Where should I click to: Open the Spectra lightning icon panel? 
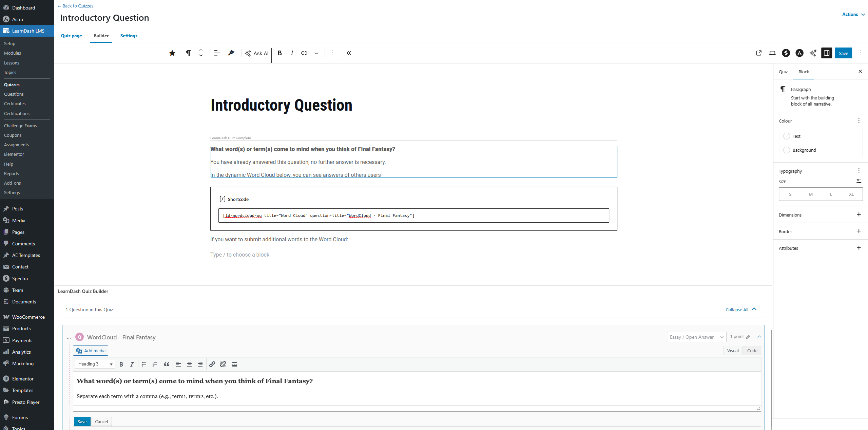tap(786, 53)
